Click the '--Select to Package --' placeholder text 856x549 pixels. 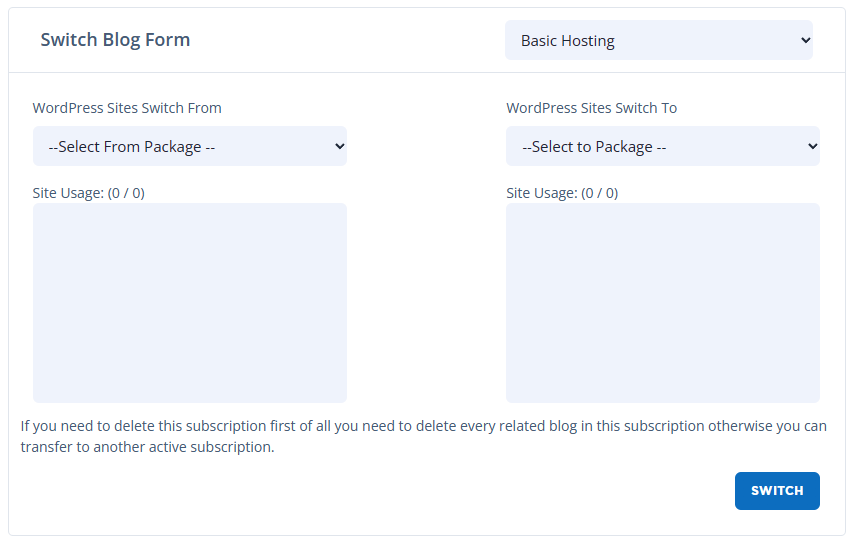(x=594, y=147)
